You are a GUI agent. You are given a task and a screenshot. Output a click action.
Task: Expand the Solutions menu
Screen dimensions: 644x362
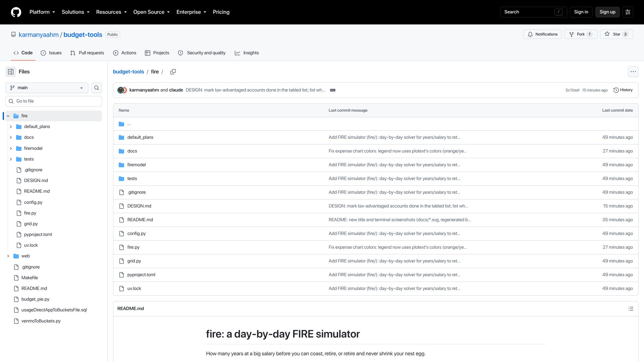coord(75,12)
